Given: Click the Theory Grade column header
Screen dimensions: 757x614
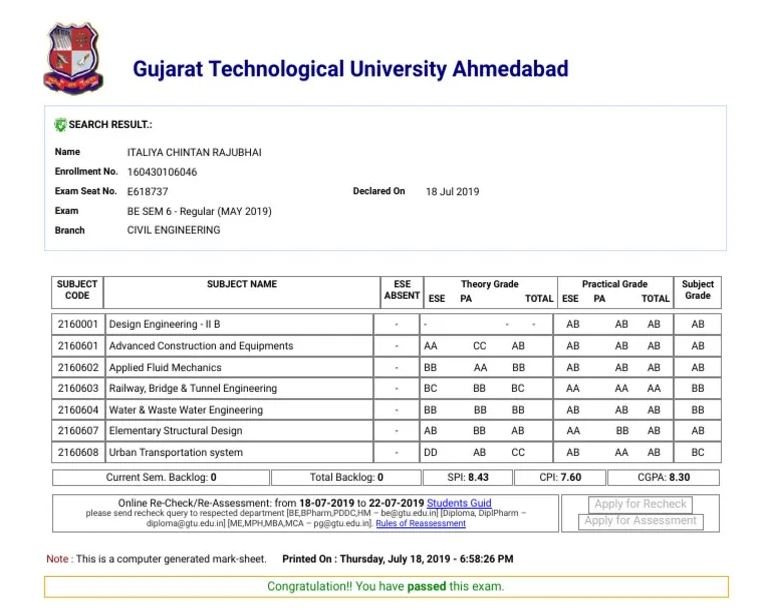Looking at the screenshot, I should 490,284.
